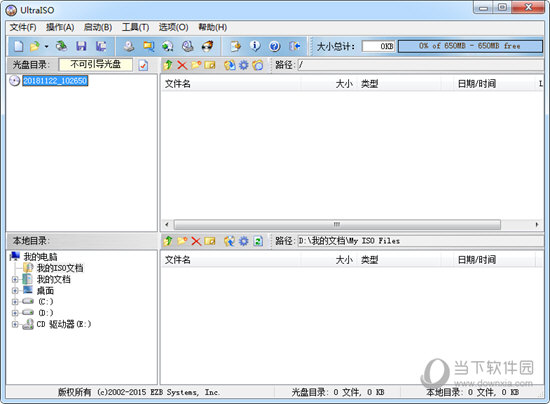Go up a level in disc directory

pyautogui.click(x=168, y=65)
